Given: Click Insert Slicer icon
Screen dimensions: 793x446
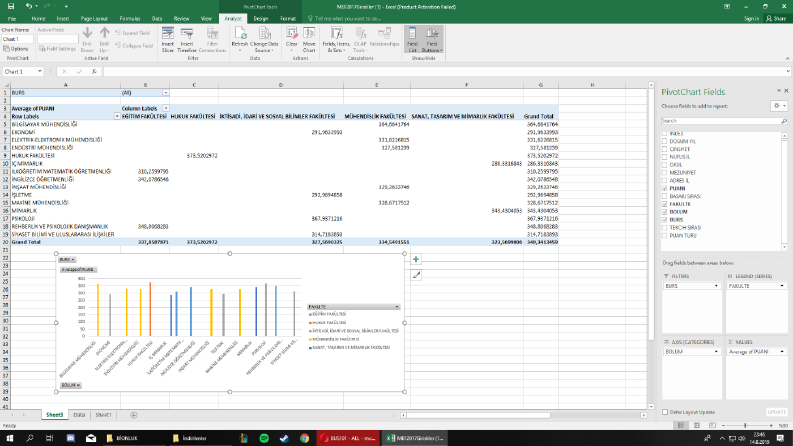Looking at the screenshot, I should [x=167, y=40].
